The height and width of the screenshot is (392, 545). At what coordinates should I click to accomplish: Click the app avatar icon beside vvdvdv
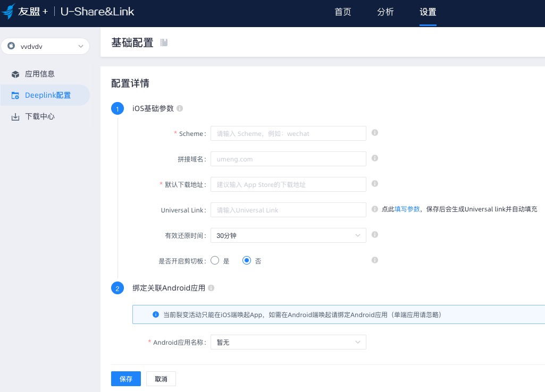coord(11,46)
